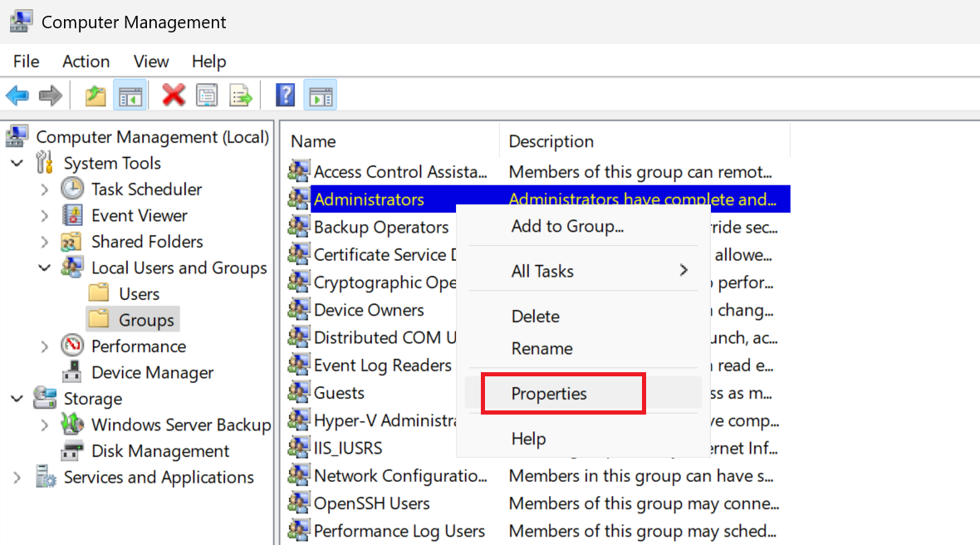This screenshot has width=980, height=545.
Task: Collapse the Storage node
Action: click(17, 398)
